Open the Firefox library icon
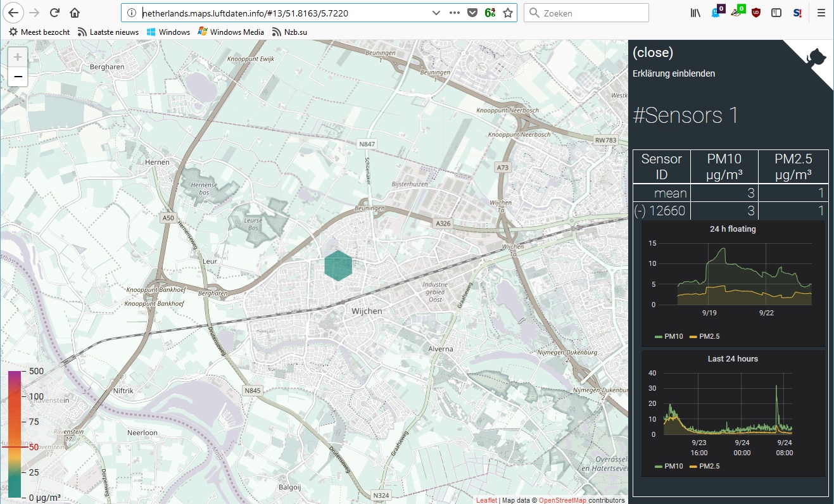Viewport: 834px width, 504px height. point(695,13)
